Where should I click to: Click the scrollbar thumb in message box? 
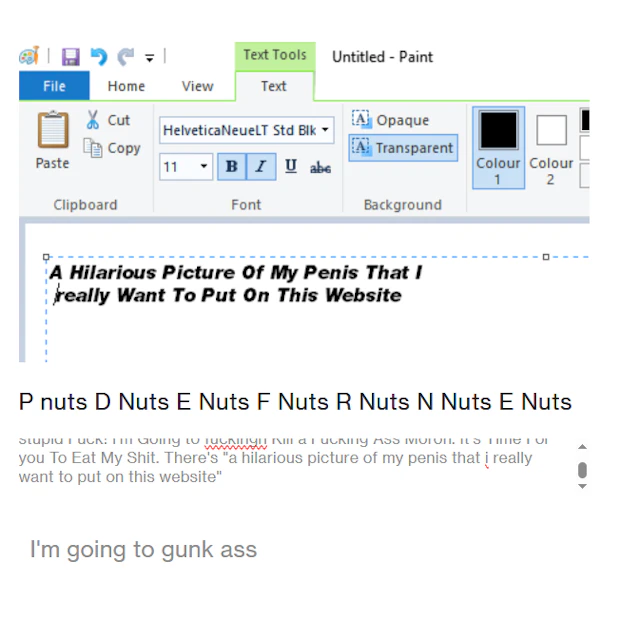pos(582,470)
